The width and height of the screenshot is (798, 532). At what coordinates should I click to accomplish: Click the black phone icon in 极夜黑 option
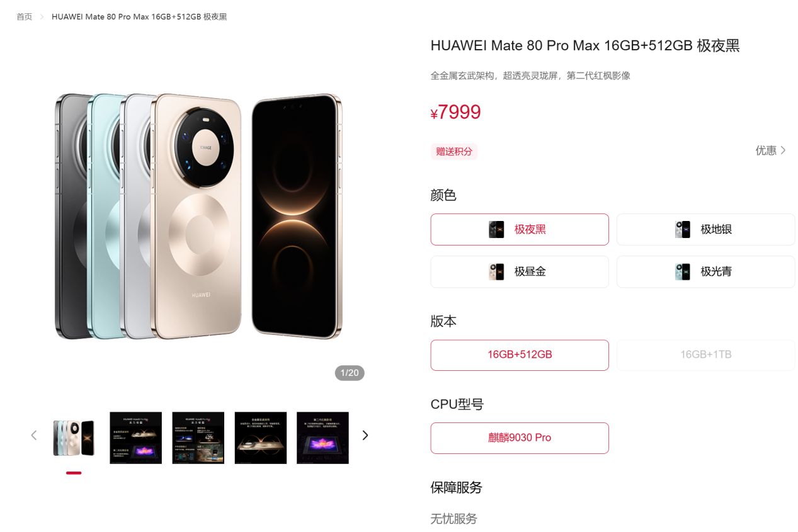pos(496,229)
